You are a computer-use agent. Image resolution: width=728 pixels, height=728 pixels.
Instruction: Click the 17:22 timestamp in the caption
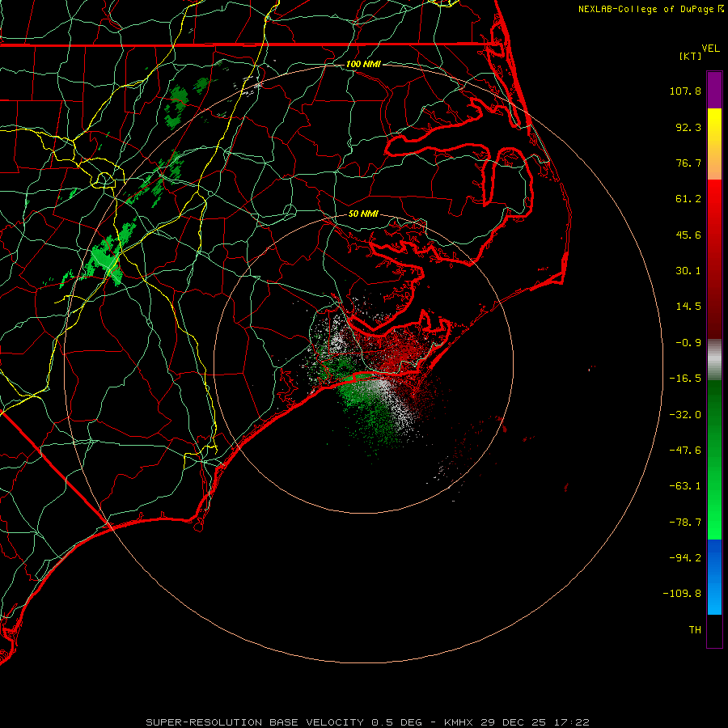[x=571, y=722]
